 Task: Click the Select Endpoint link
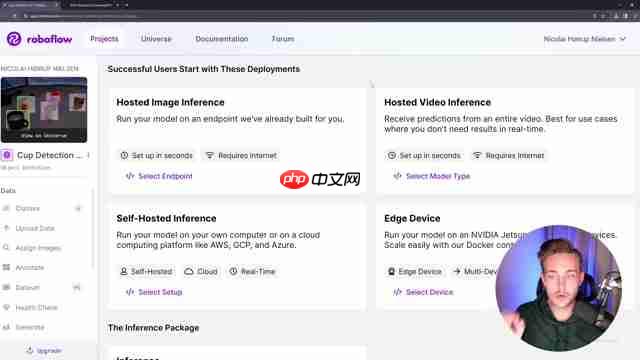tap(159, 176)
